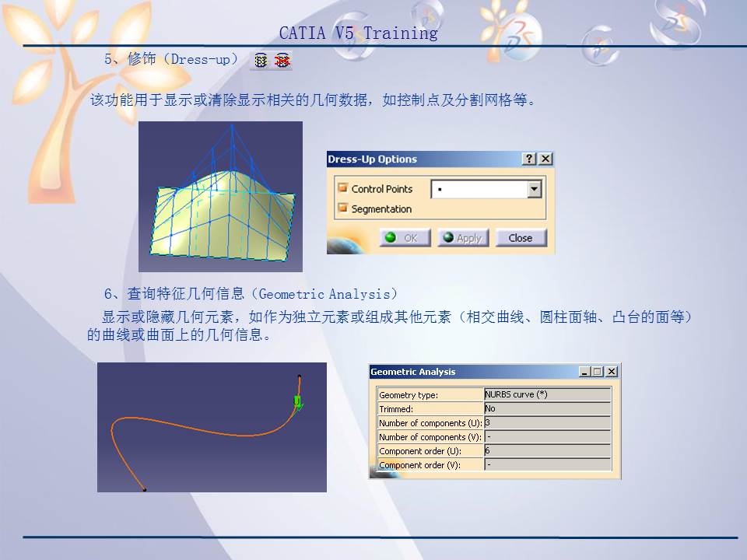Image resolution: width=747 pixels, height=560 pixels.
Task: Click Close in the Dress-Up Options dialog
Action: pos(521,237)
